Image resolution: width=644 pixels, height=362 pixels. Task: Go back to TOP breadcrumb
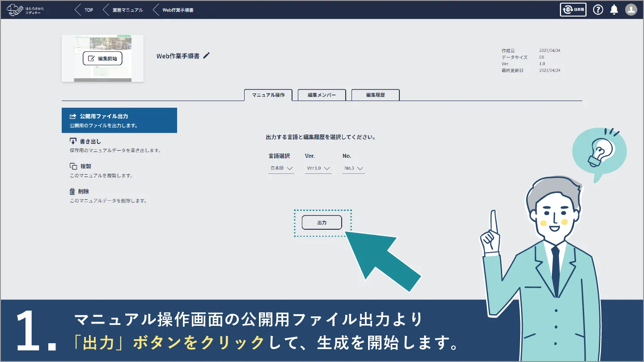pos(85,10)
